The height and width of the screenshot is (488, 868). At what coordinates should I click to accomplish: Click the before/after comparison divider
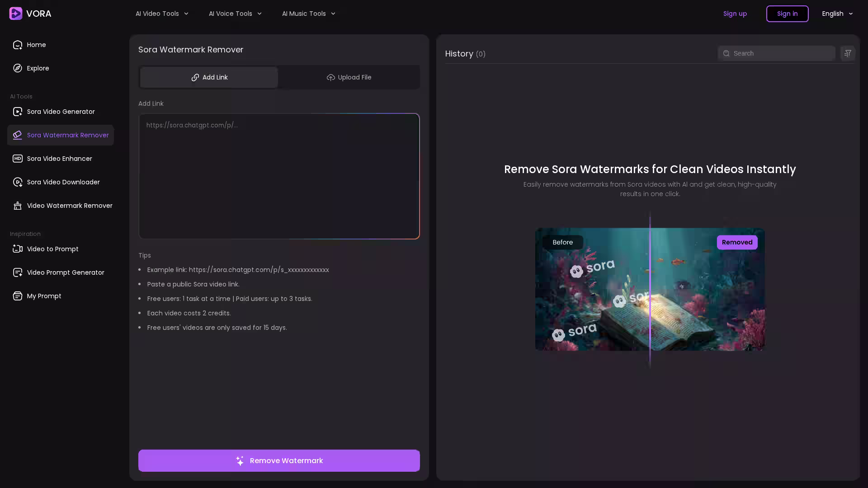pos(650,289)
